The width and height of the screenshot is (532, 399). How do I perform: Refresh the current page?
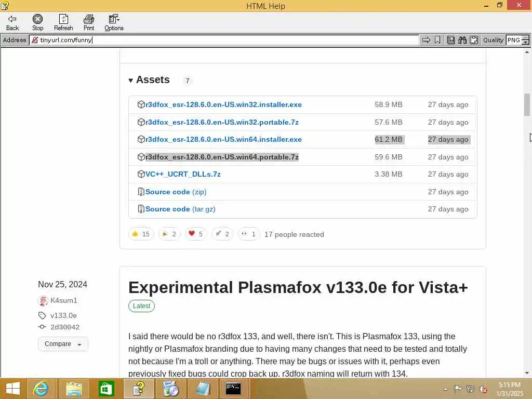click(63, 23)
